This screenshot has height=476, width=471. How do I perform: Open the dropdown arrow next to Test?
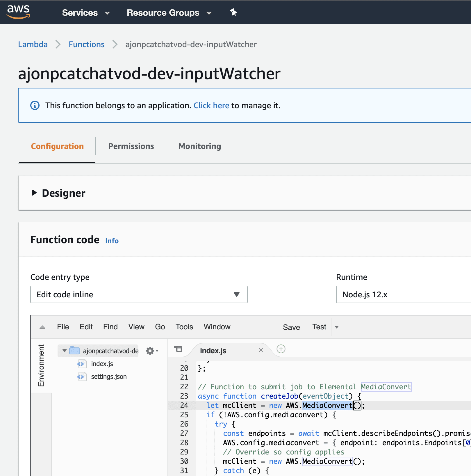pos(337,327)
